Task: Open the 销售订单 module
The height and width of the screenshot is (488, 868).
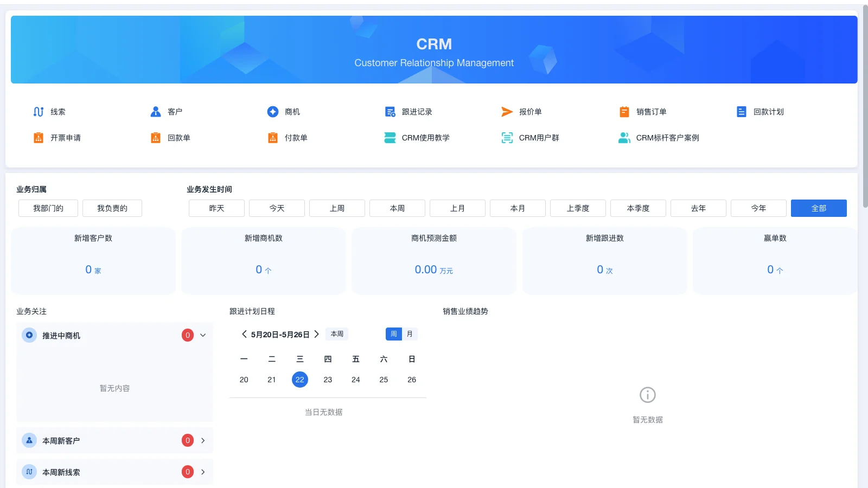Action: click(650, 112)
